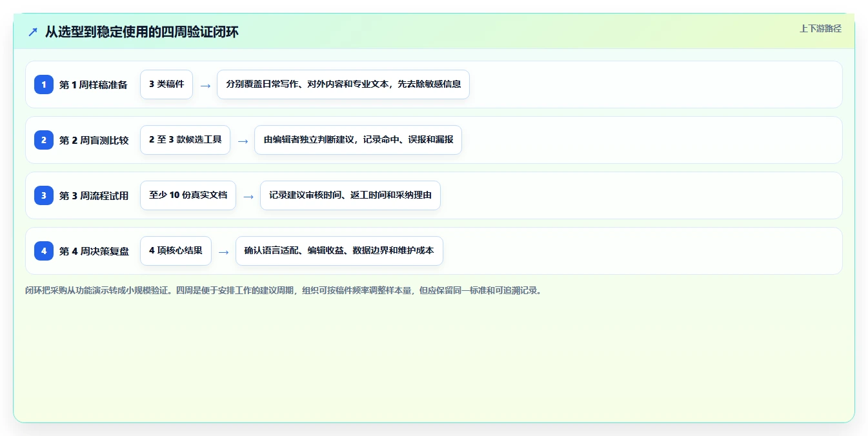Click the arrow after 至少 10 份真实文档
Viewport: 868px width, 436px height.
[248, 196]
